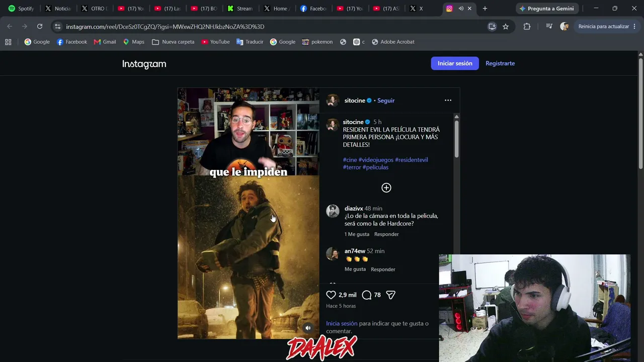
Task: Open the #videojuegos hashtag
Action: [x=376, y=160]
